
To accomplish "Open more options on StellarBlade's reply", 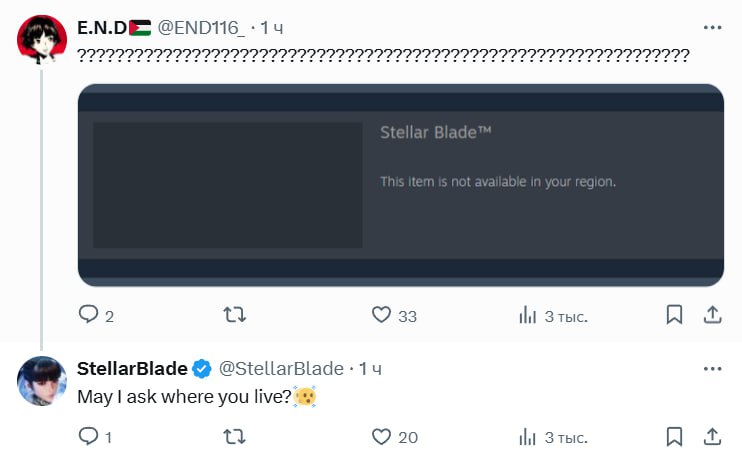I will click(712, 368).
